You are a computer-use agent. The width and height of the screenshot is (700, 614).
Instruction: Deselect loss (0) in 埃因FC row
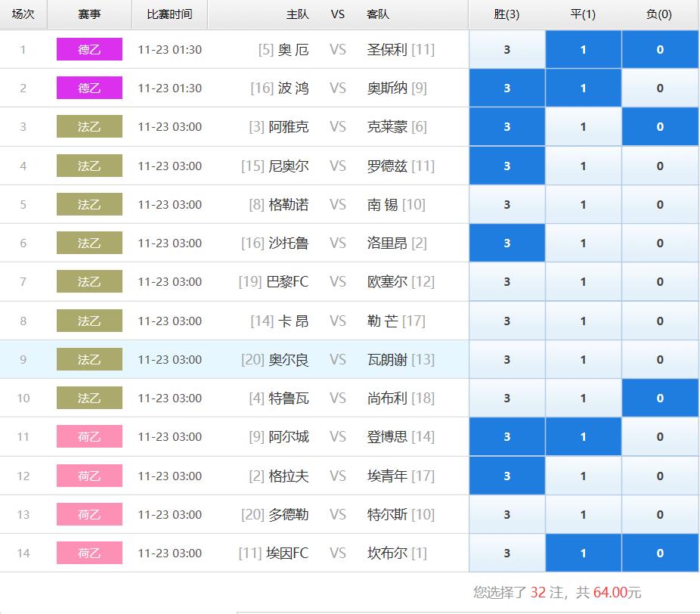pos(660,553)
